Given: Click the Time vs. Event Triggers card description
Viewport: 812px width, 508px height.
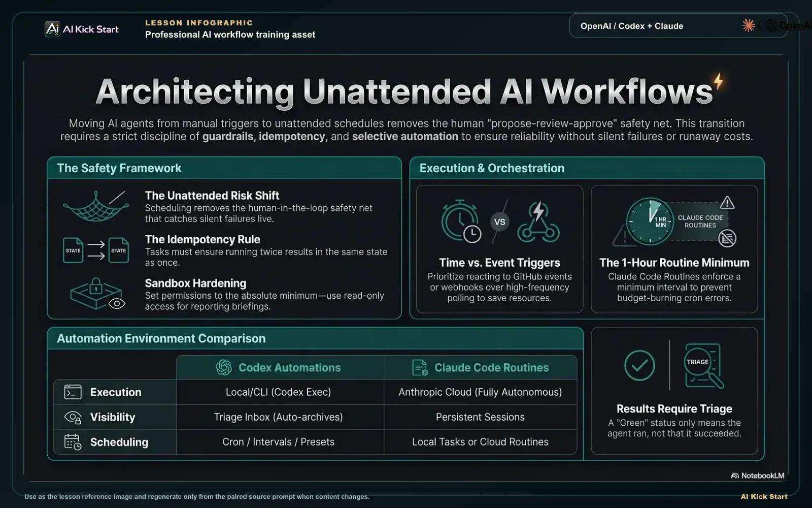Looking at the screenshot, I should tap(500, 288).
